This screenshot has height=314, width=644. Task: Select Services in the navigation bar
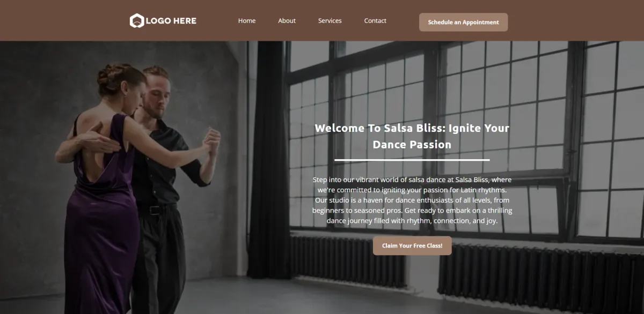point(330,21)
